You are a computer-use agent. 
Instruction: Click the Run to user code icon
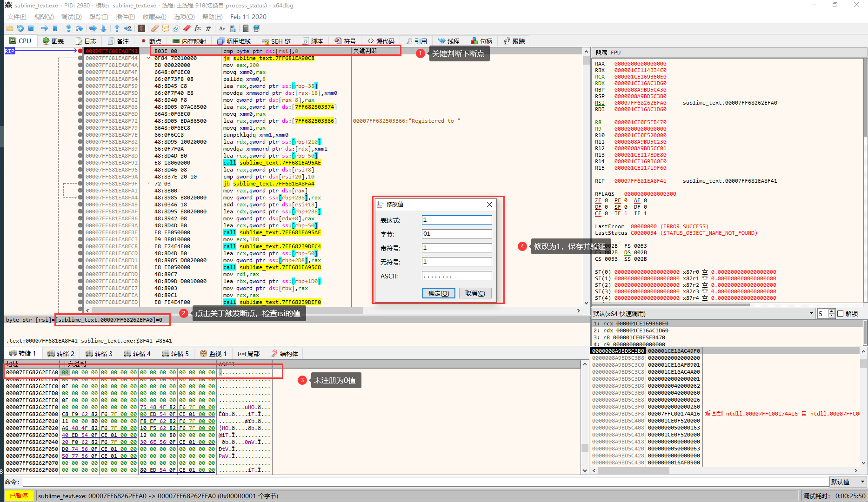128,28
